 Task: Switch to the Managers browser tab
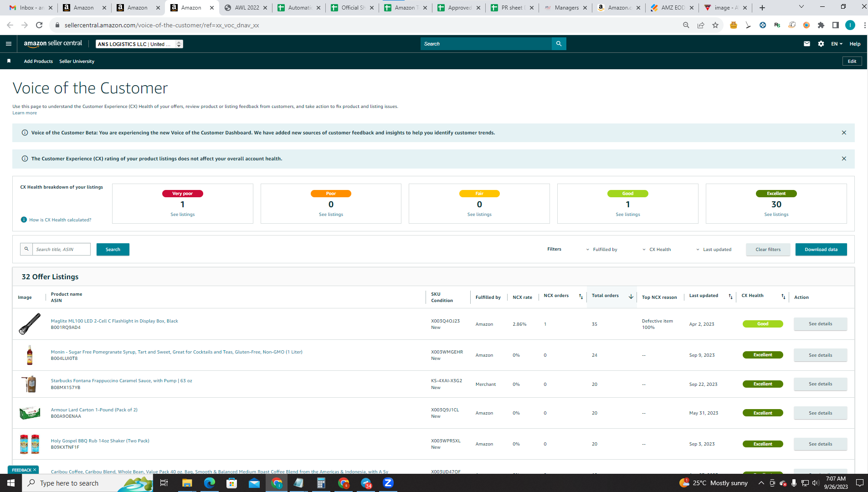point(566,8)
